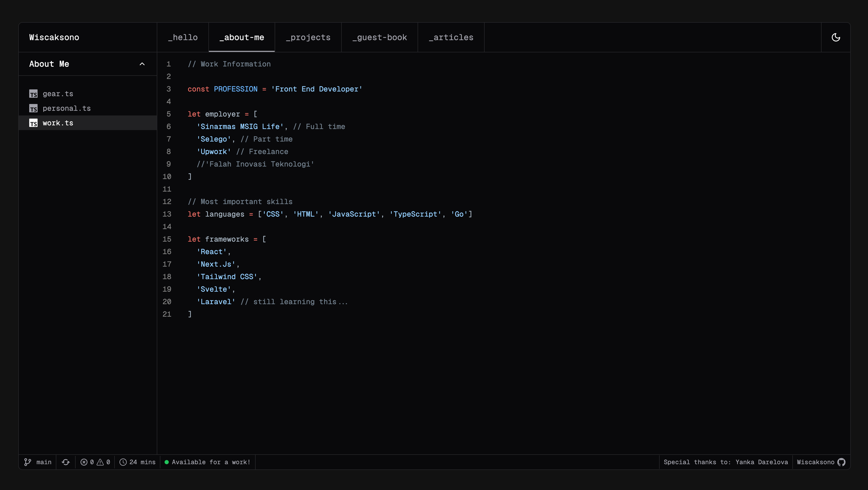Click the clock icon beside 24 mins

pos(123,462)
